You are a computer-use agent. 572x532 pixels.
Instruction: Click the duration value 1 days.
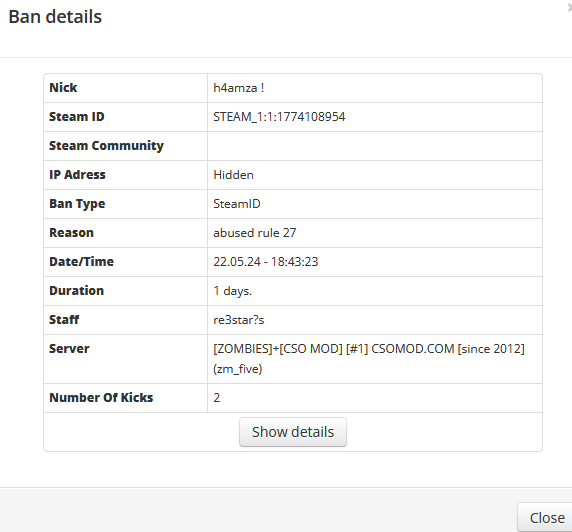coord(232,291)
